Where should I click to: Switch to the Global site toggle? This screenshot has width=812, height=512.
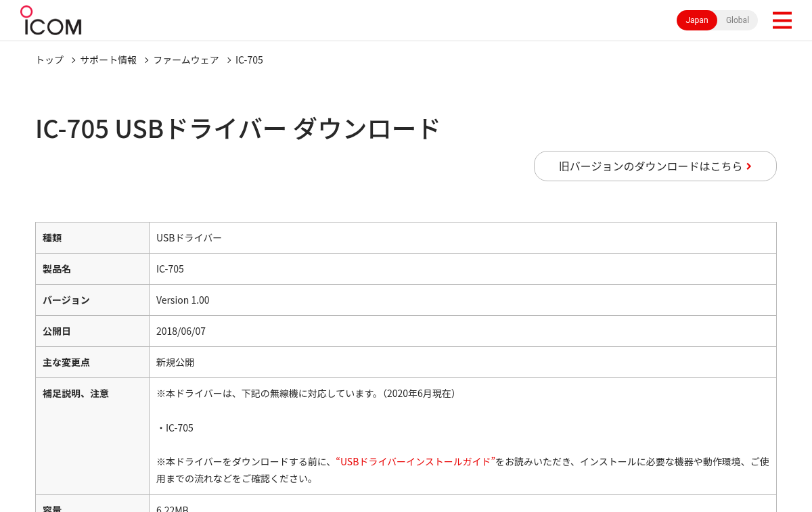pyautogui.click(x=738, y=20)
